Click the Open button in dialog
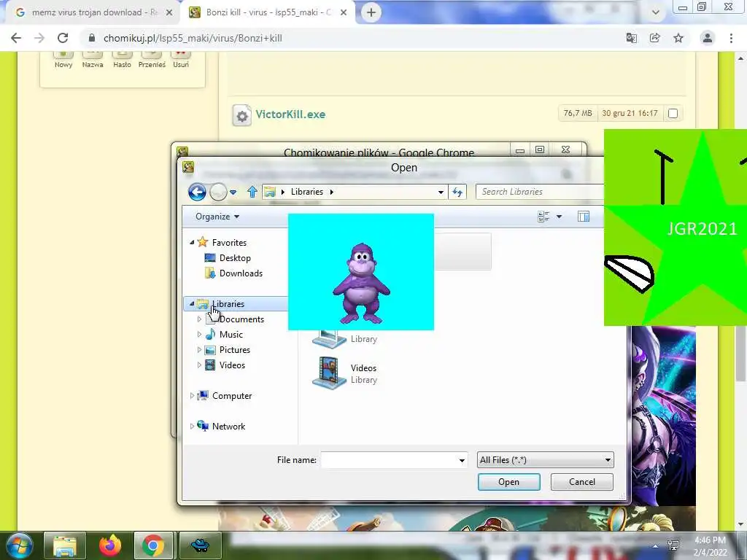The width and height of the screenshot is (747, 560). [508, 482]
